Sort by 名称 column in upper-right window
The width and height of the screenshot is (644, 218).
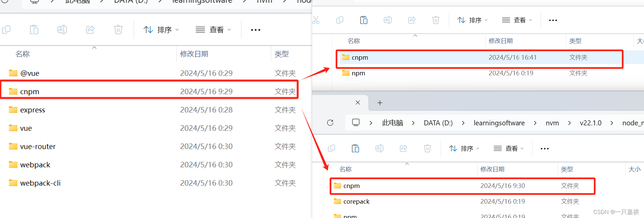354,41
